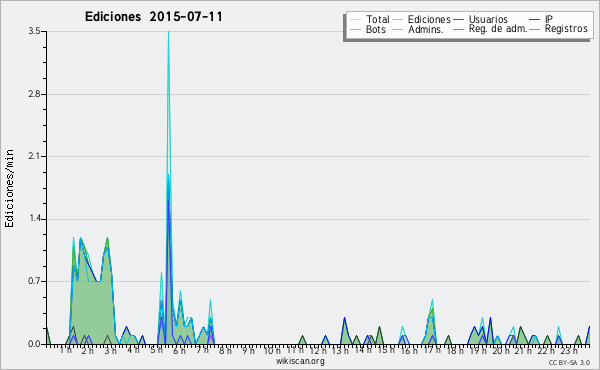The image size is (600, 370).
Task: Click the 0.7 y-axis value
Action: point(34,281)
